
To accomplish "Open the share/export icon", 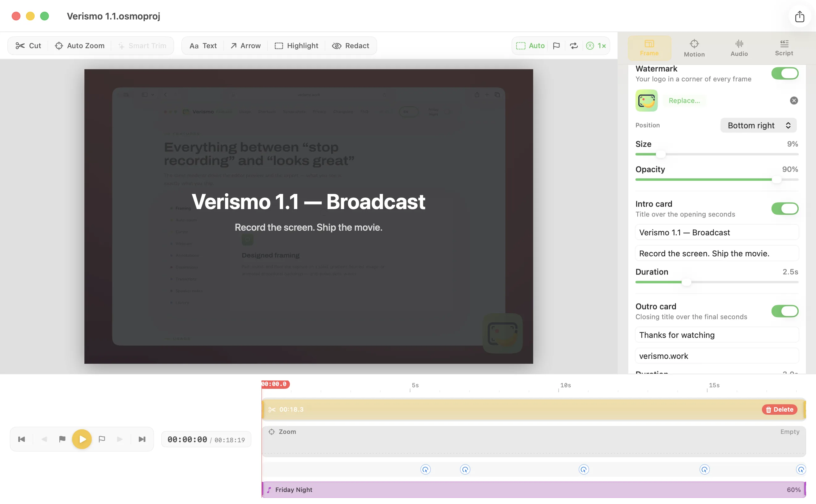I will click(x=799, y=16).
